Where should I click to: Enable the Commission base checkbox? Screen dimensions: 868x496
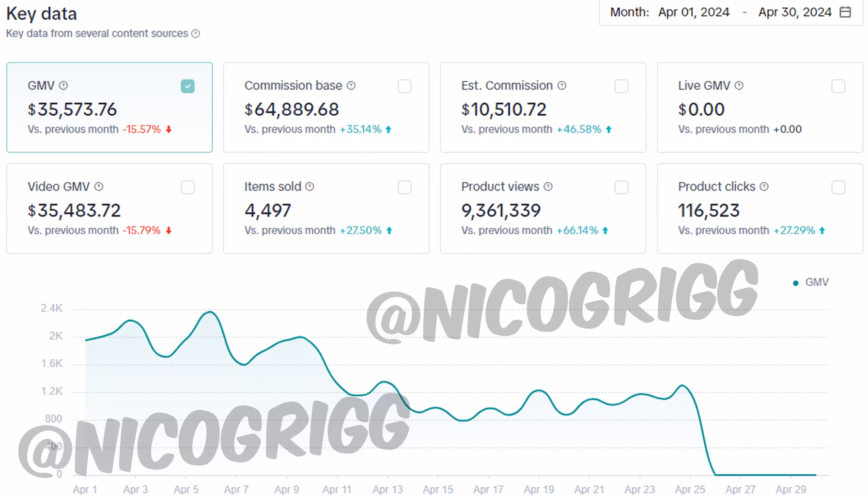[x=404, y=86]
